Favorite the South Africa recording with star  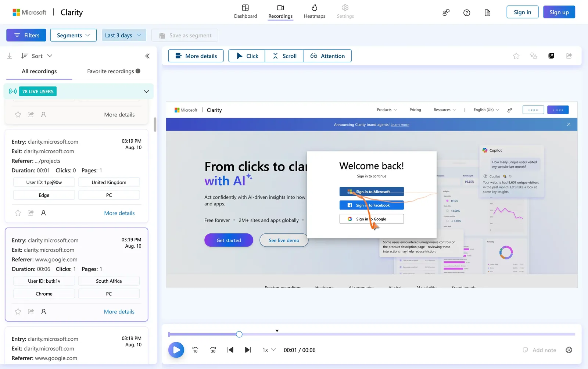[x=18, y=311]
